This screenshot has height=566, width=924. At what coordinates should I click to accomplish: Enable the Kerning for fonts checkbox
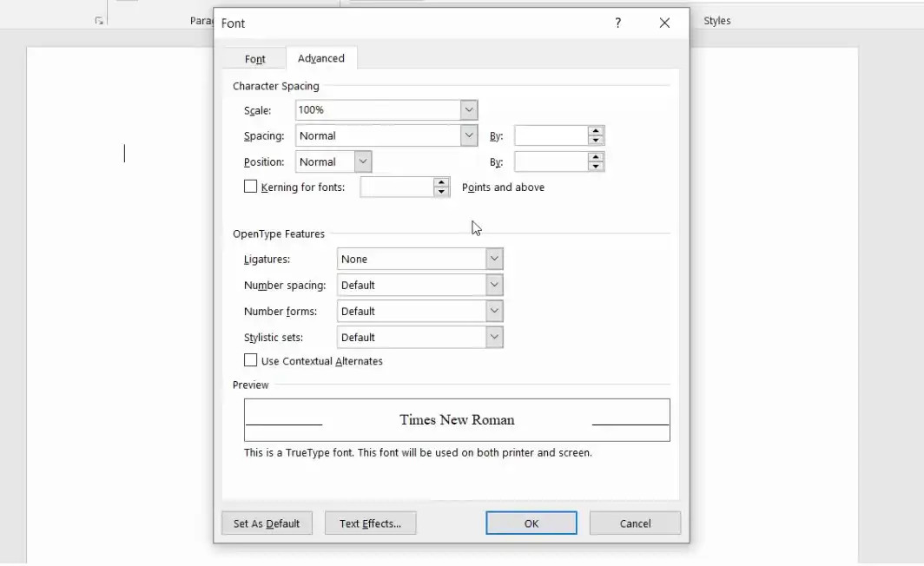click(x=250, y=187)
